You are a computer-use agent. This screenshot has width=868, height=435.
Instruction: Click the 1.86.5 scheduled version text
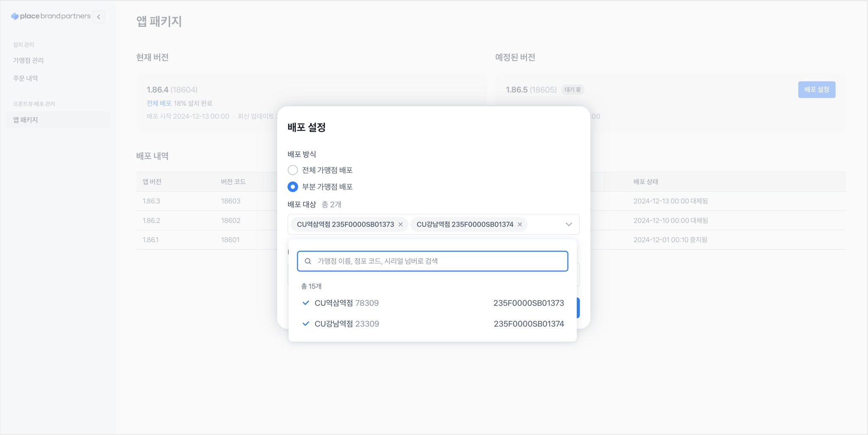click(x=517, y=89)
